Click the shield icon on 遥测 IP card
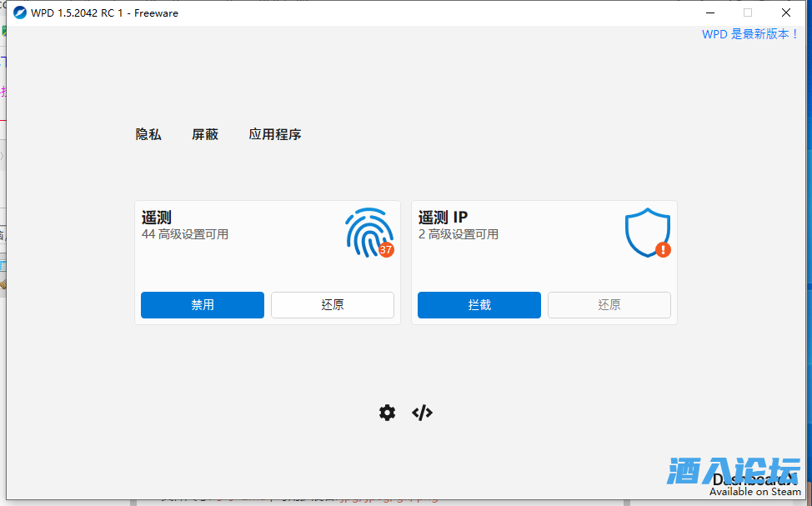The width and height of the screenshot is (812, 506). tap(647, 233)
